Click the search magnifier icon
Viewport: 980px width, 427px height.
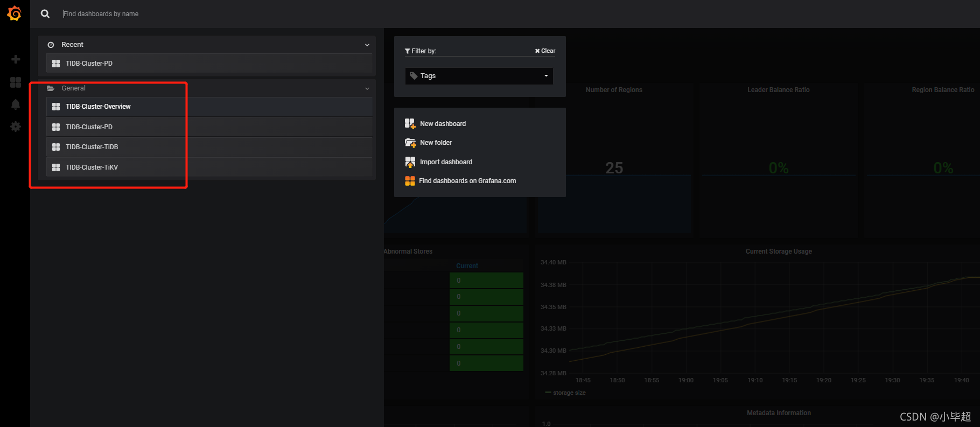coord(45,14)
